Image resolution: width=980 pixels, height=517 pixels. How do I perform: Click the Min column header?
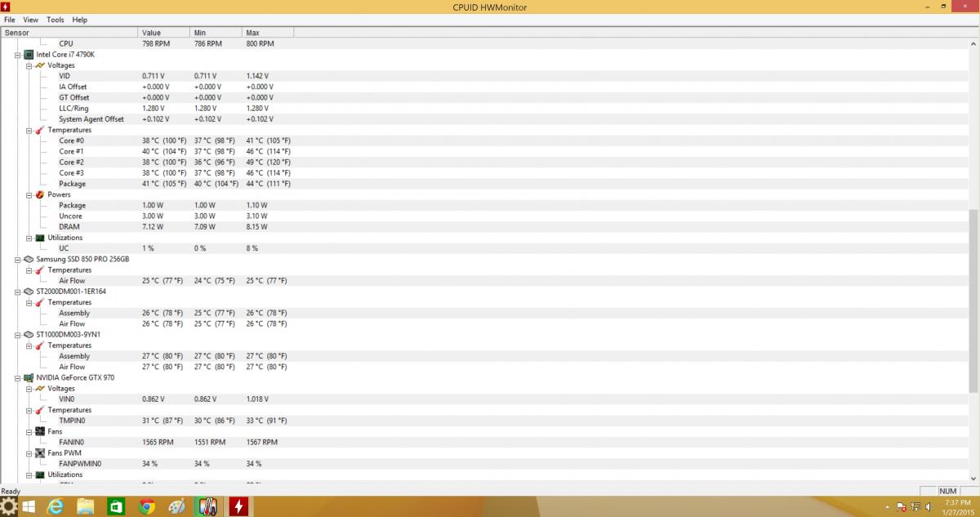tap(216, 33)
